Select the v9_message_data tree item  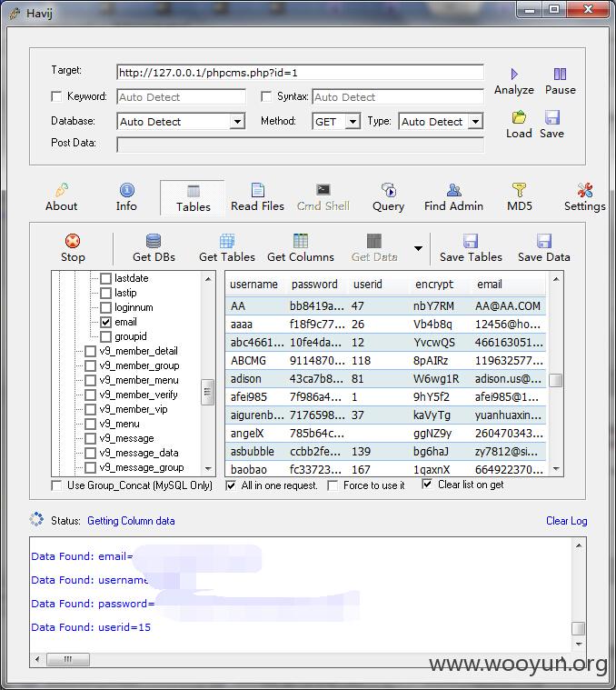[x=139, y=453]
